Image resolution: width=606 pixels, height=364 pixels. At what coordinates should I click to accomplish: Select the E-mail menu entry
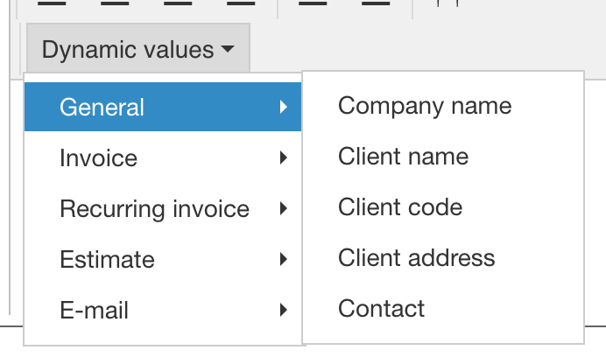163,310
